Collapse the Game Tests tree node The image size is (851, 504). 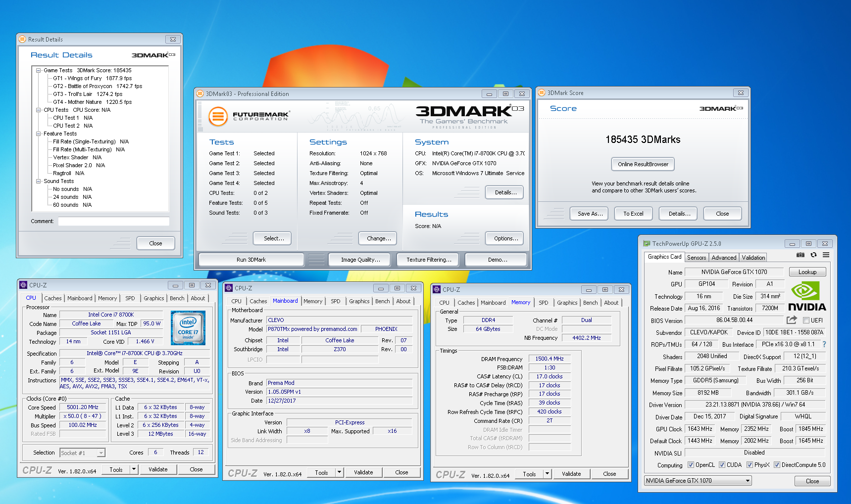(x=38, y=71)
